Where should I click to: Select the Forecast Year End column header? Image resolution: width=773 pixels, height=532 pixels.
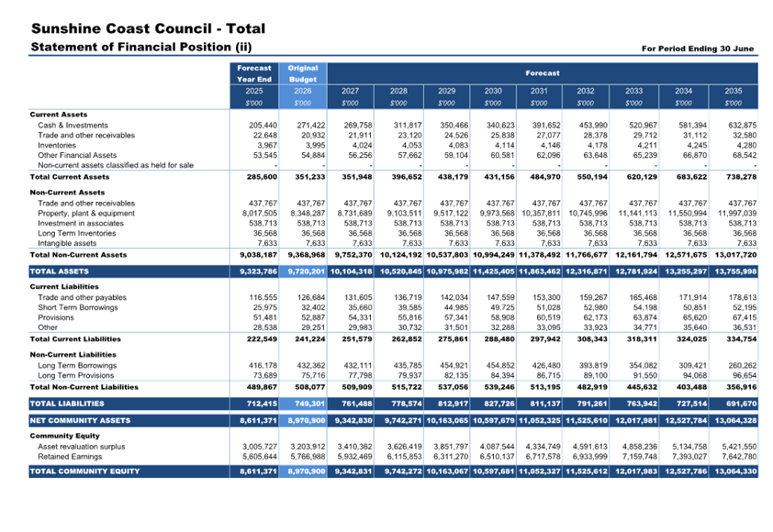[x=254, y=73]
